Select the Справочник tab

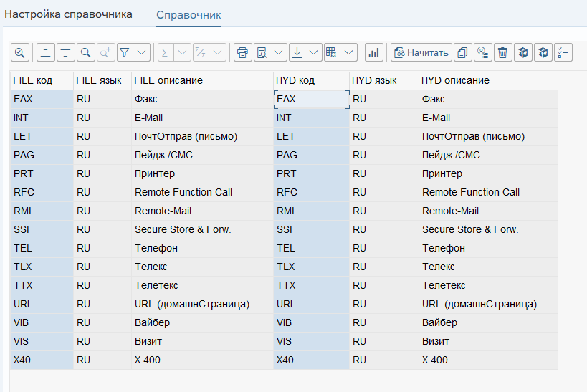188,14
